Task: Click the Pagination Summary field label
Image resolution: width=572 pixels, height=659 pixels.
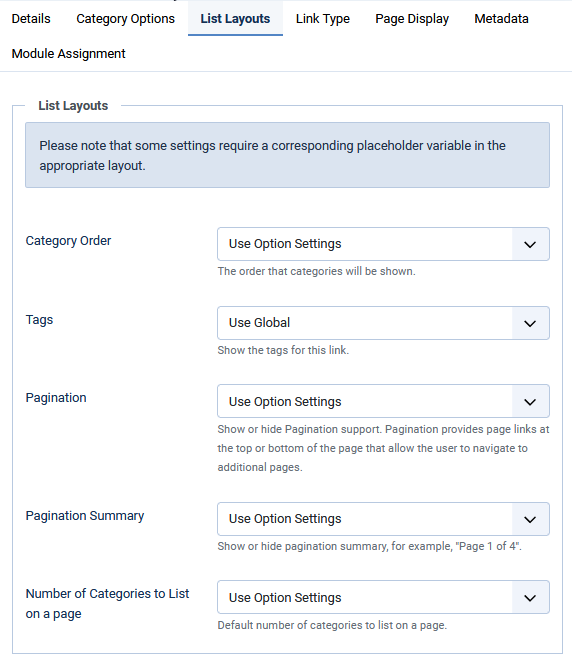Action: pos(85,516)
